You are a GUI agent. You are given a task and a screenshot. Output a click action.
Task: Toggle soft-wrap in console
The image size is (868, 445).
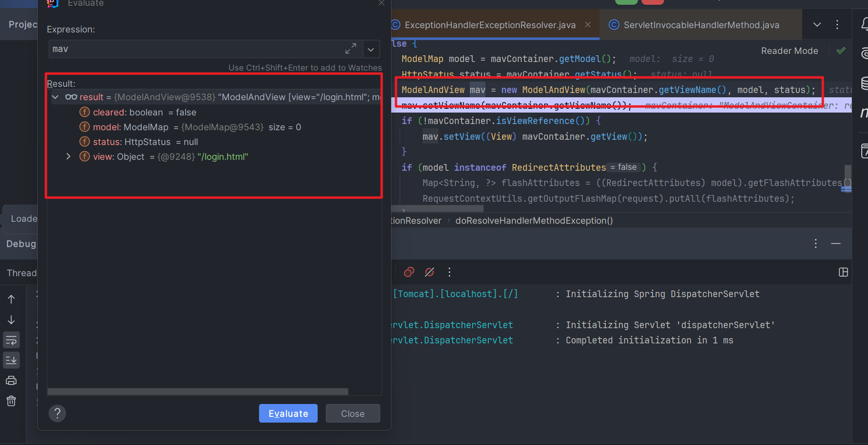click(x=11, y=340)
